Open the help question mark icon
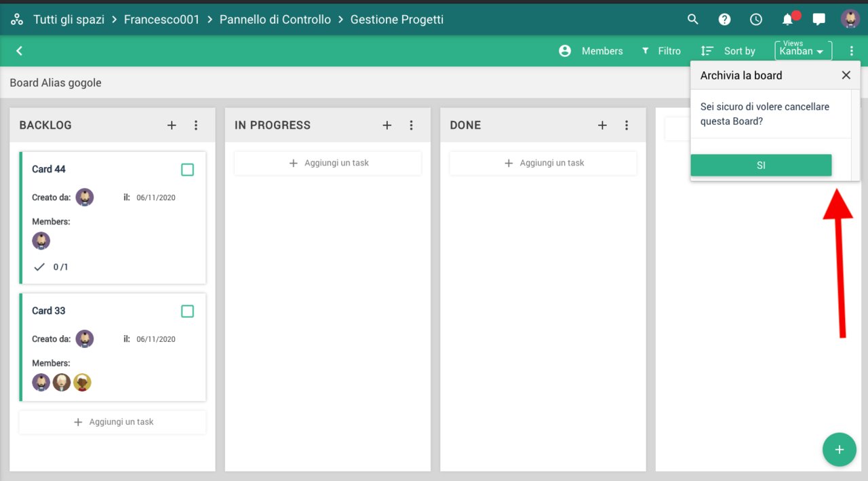868x481 pixels. [x=724, y=19]
